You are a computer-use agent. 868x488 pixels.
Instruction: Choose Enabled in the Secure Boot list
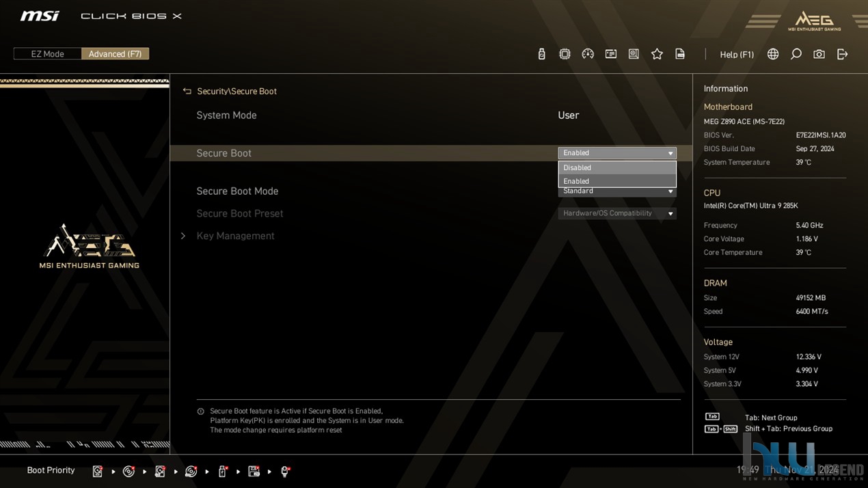point(617,181)
